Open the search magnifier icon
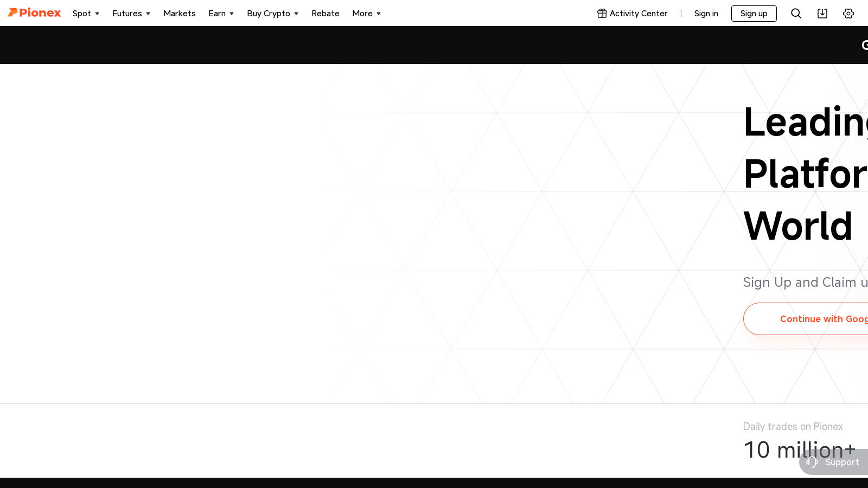This screenshot has width=868, height=488. coord(796,14)
